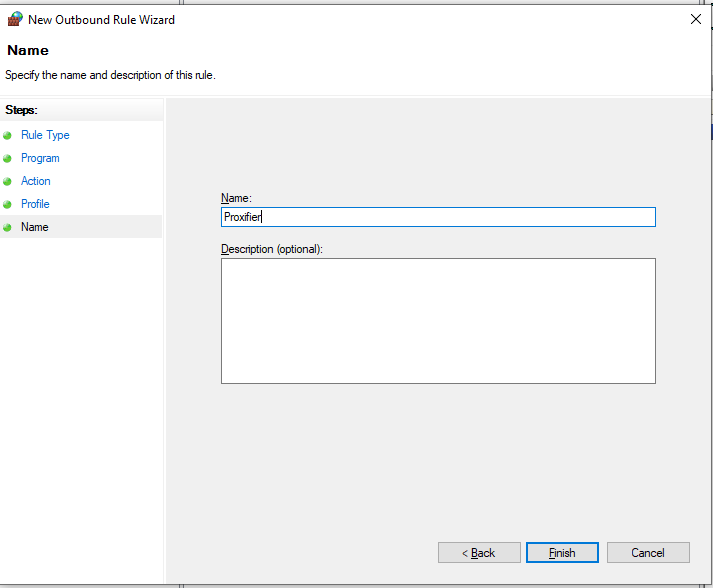Open the Program step
Image resolution: width=713 pixels, height=588 pixels.
[40, 158]
